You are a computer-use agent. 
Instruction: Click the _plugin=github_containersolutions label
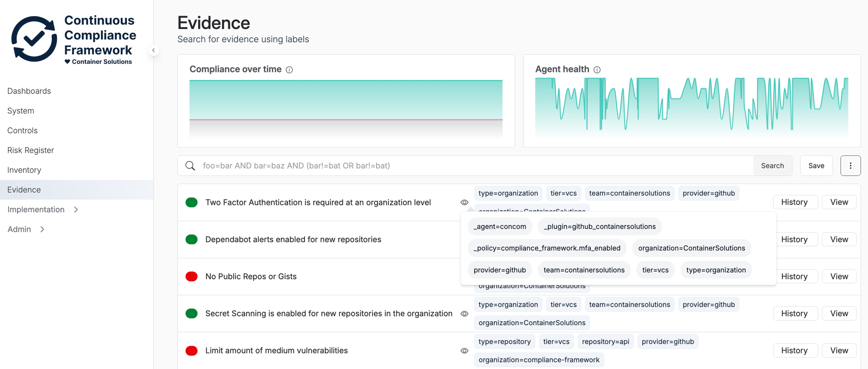[x=600, y=227]
